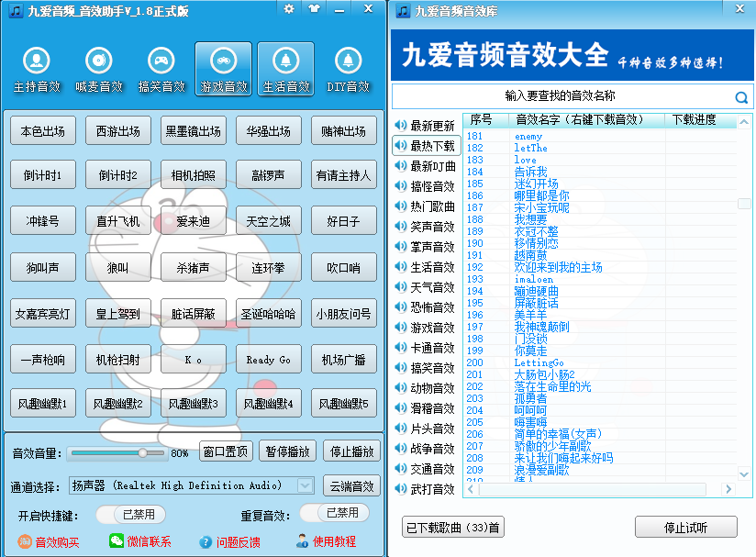Image resolution: width=756 pixels, height=557 pixels.
Task: Open the 游戏音效 list category
Action: tap(427, 328)
